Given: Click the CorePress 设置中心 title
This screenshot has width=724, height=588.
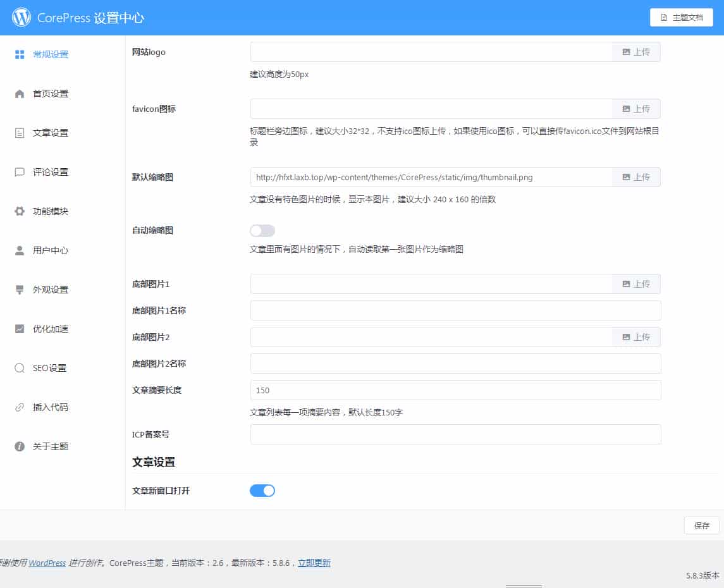Looking at the screenshot, I should pyautogui.click(x=90, y=18).
